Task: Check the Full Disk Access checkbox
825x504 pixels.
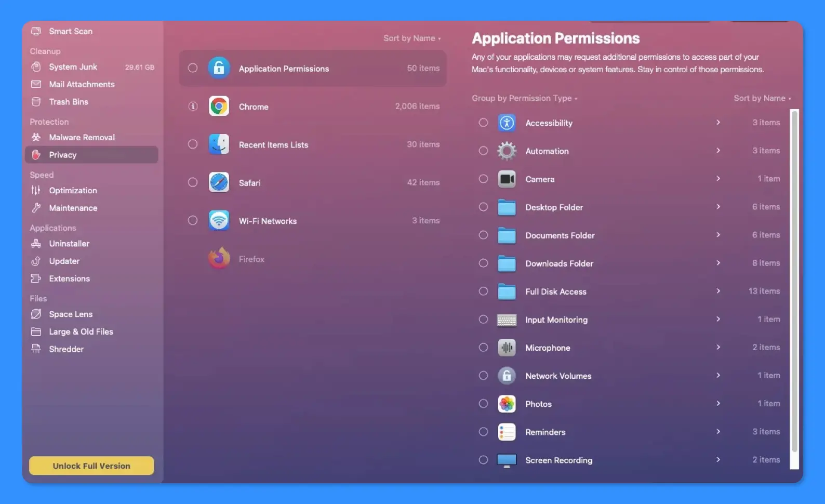Action: click(x=483, y=291)
